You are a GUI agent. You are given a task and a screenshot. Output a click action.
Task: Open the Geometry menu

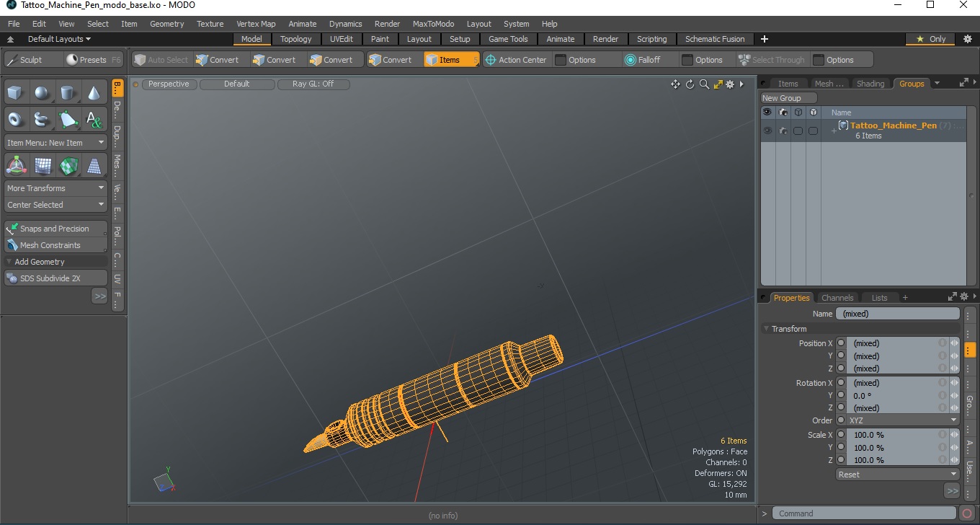tap(166, 24)
